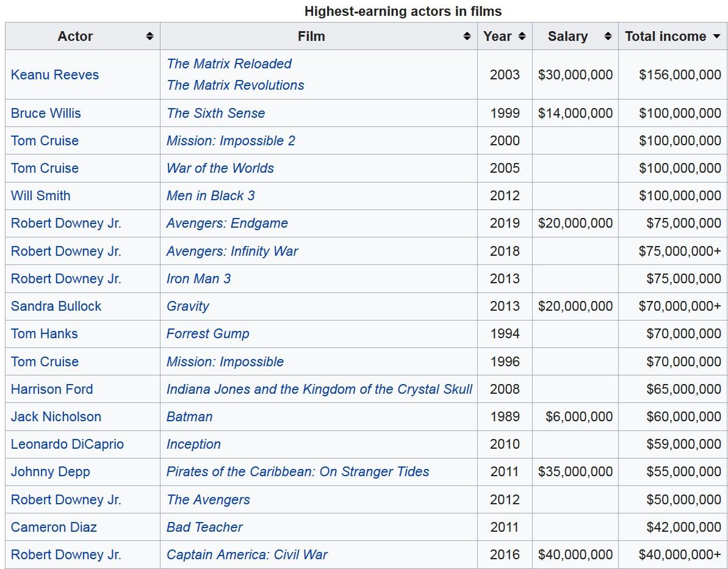Open Cameron Diaz actor link
The width and height of the screenshot is (728, 569).
[53, 527]
